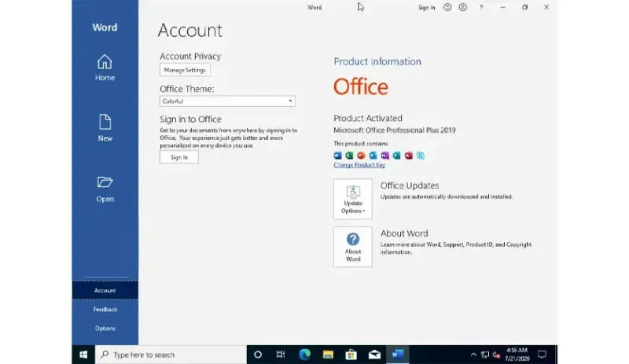Viewport: 629px width, 364px height.
Task: Click the Microsoft Office Professional Plus 2019 text
Action: pos(395,130)
